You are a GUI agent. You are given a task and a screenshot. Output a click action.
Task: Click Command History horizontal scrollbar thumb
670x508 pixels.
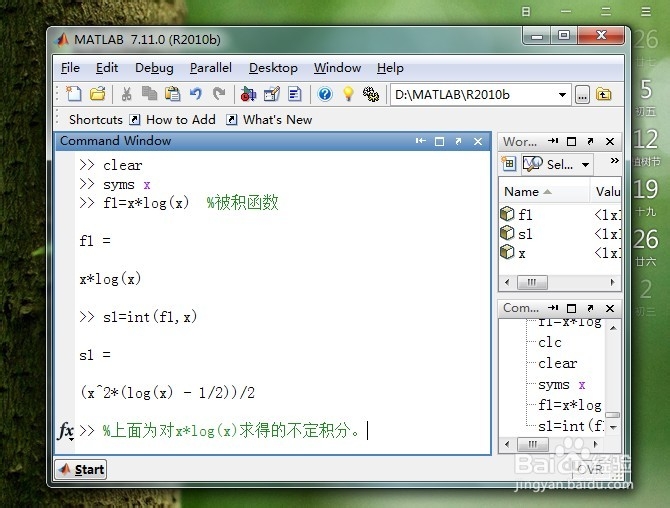(x=533, y=444)
